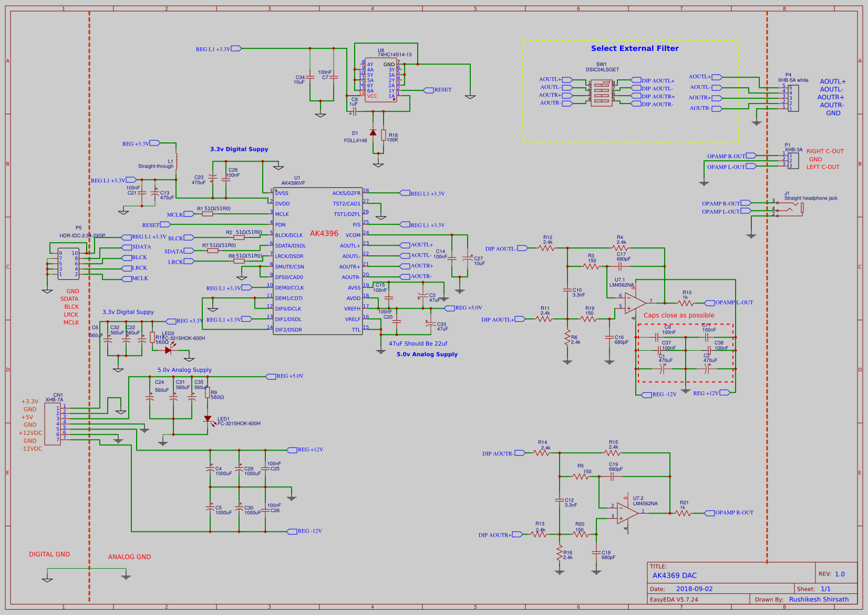Select the C9 1uF capacitor symbol
Viewport: 868px width, 615px height.
click(354, 111)
